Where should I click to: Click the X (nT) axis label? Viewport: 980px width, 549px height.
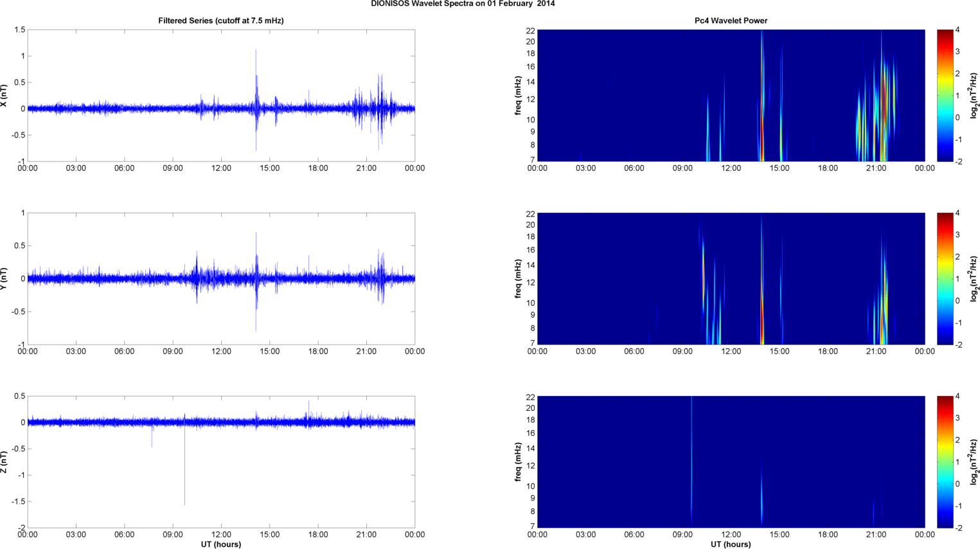(x=4, y=95)
